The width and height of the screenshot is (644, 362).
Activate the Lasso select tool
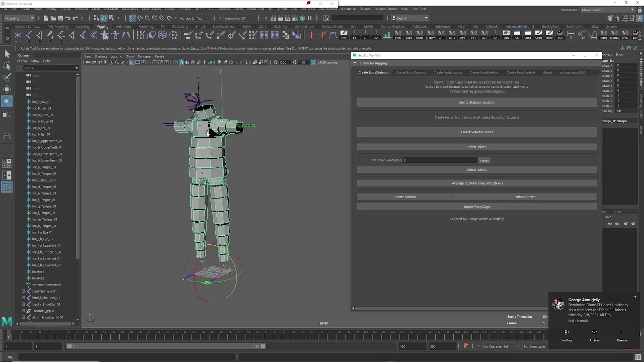(7, 66)
